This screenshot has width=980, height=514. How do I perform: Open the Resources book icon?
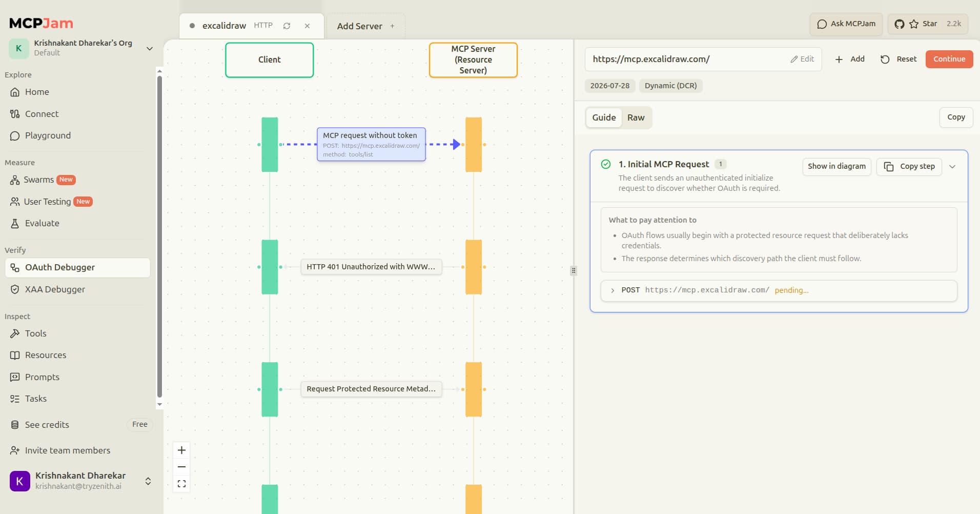15,355
